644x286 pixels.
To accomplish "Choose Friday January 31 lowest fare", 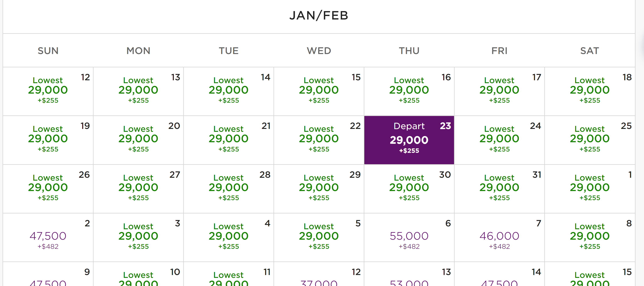I will click(x=499, y=188).
